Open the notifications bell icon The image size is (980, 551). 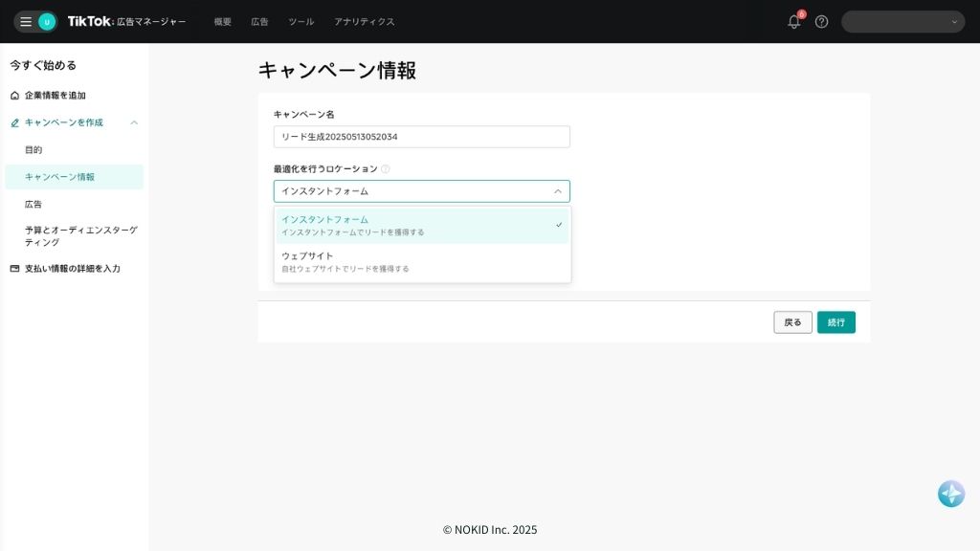[x=794, y=21]
